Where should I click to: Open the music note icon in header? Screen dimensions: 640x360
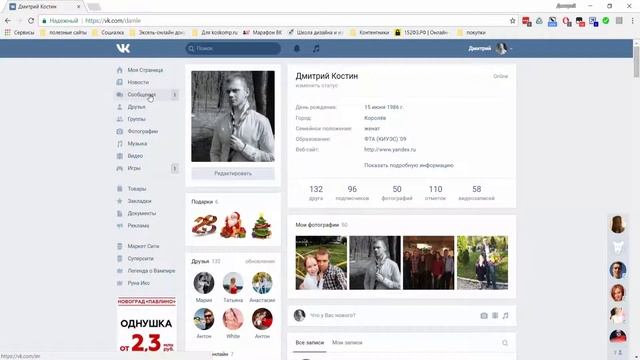pos(316,48)
